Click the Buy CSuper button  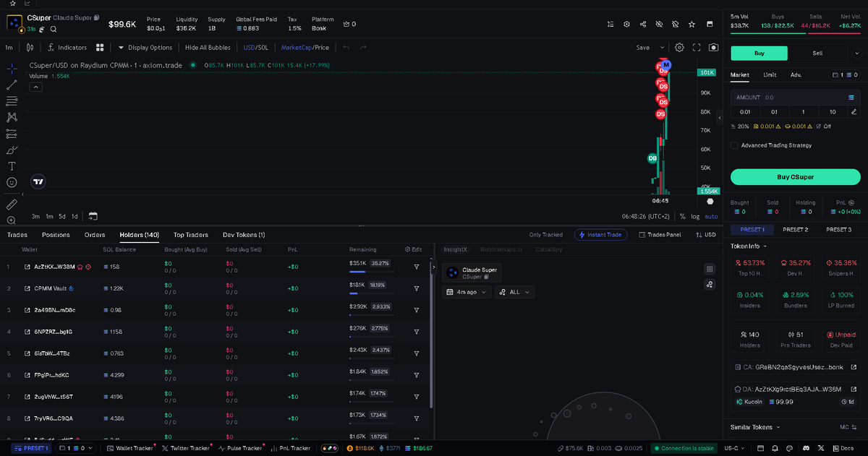pyautogui.click(x=795, y=177)
